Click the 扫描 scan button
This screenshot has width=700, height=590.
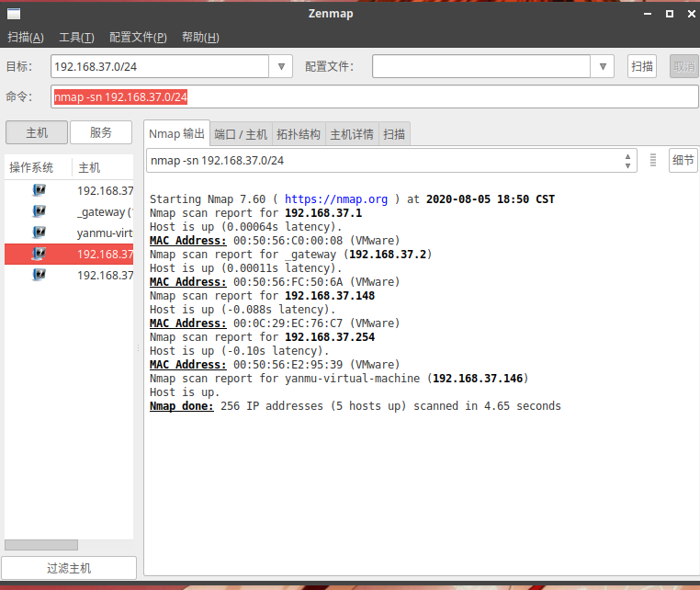642,66
